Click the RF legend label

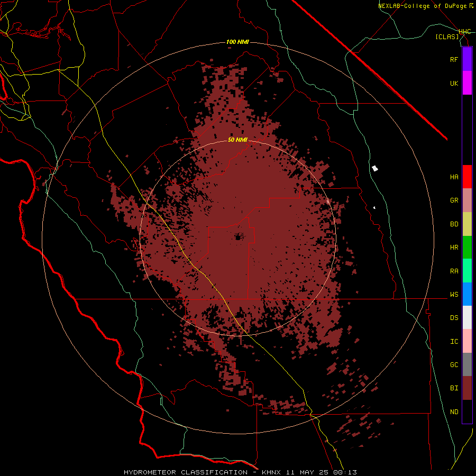tap(454, 59)
